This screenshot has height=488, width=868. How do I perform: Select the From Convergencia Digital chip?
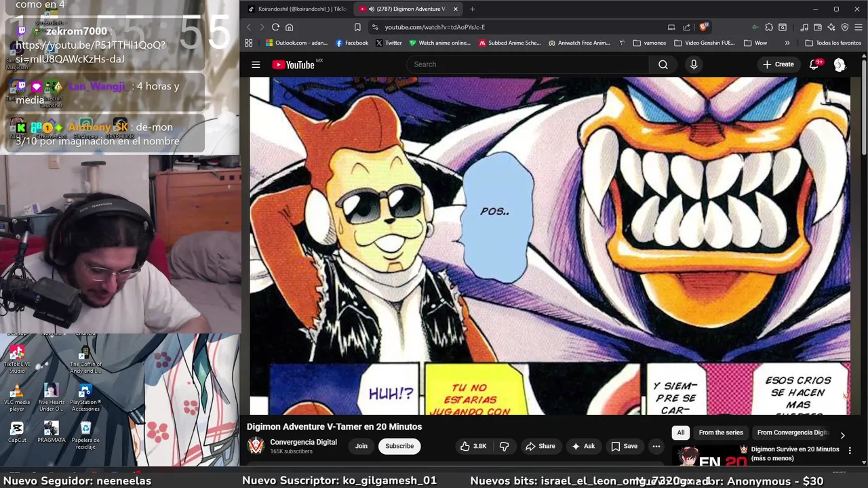tap(793, 432)
